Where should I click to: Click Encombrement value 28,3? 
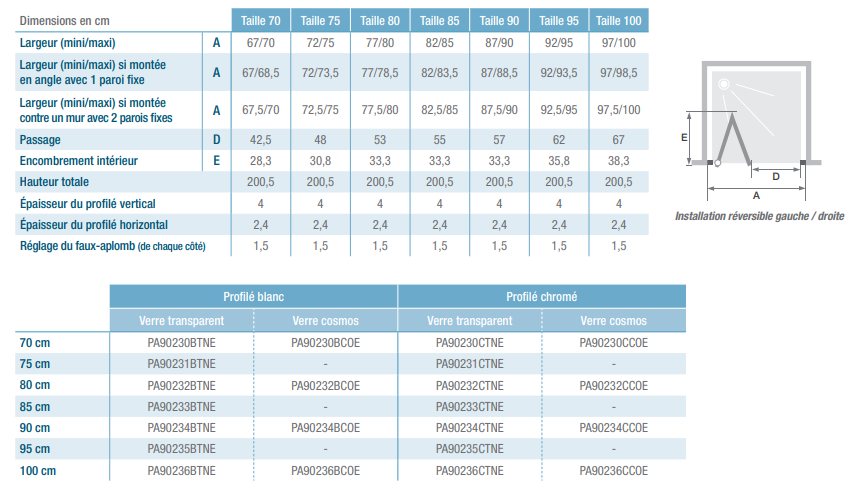[261, 161]
